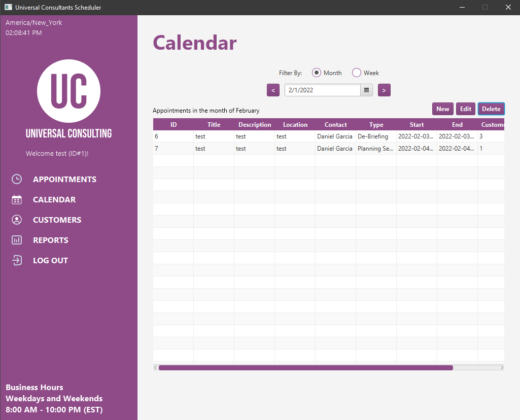The height and width of the screenshot is (420, 520).
Task: Click the date field showing 2/1/2022
Action: 322,90
